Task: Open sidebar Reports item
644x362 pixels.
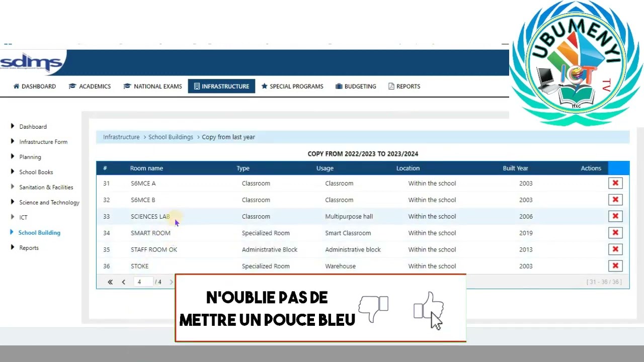Action: pyautogui.click(x=29, y=247)
